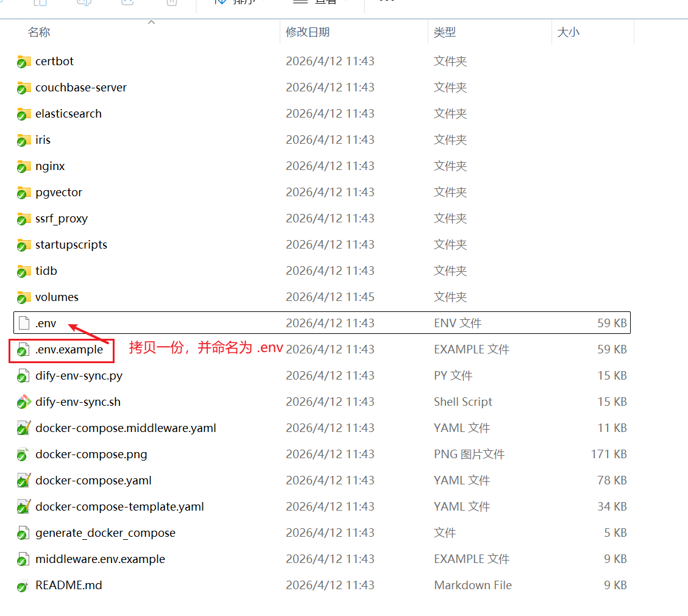Click the 'Shell Script' type cell
This screenshot has height=616, width=688.
[x=463, y=402]
